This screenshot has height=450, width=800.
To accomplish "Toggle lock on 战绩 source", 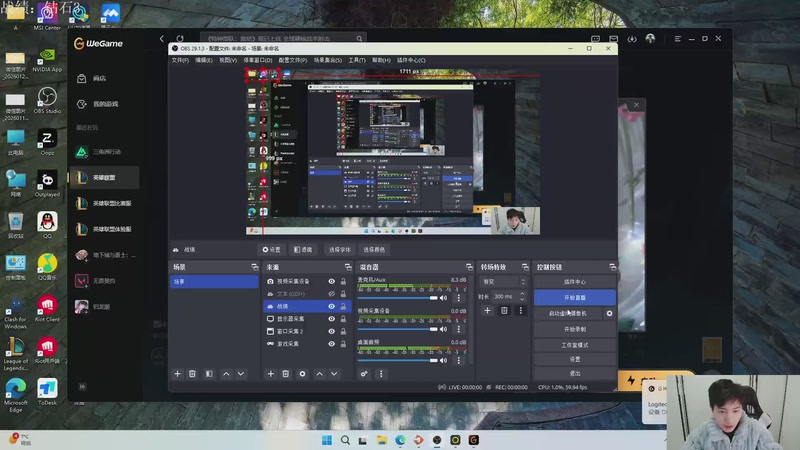I will click(x=343, y=306).
